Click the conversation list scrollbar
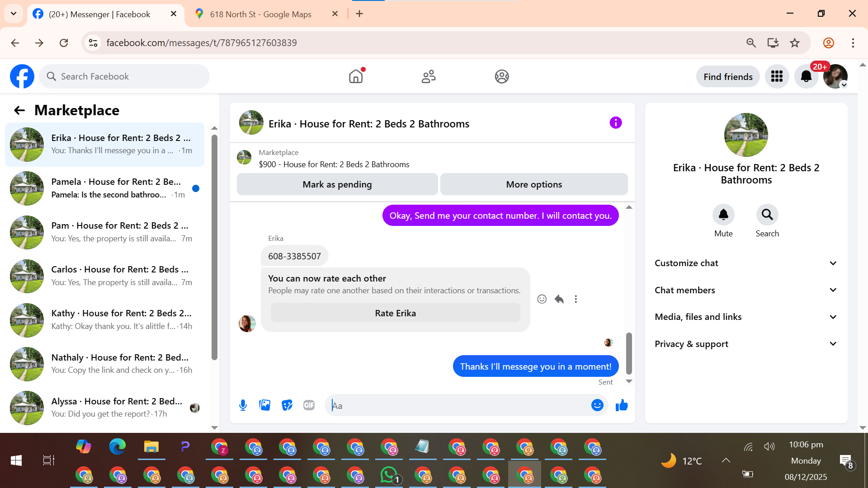 tap(214, 247)
